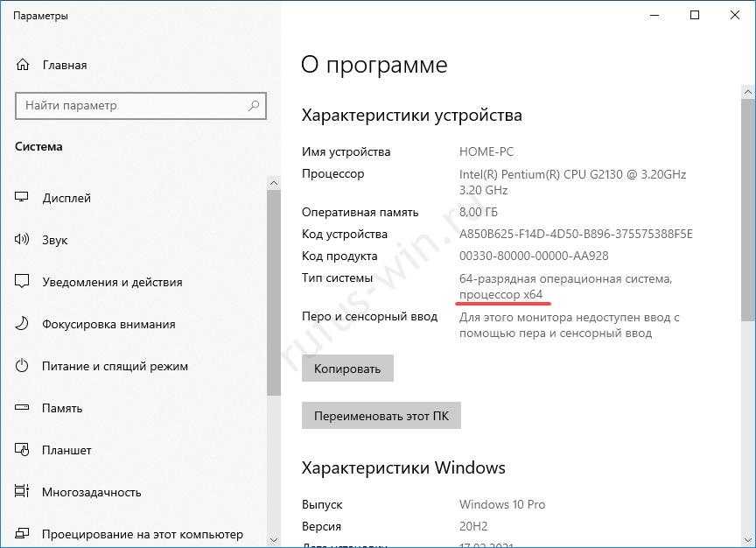The width and height of the screenshot is (756, 548).
Task: Click main panel scrollbar thumb
Action: (x=748, y=210)
